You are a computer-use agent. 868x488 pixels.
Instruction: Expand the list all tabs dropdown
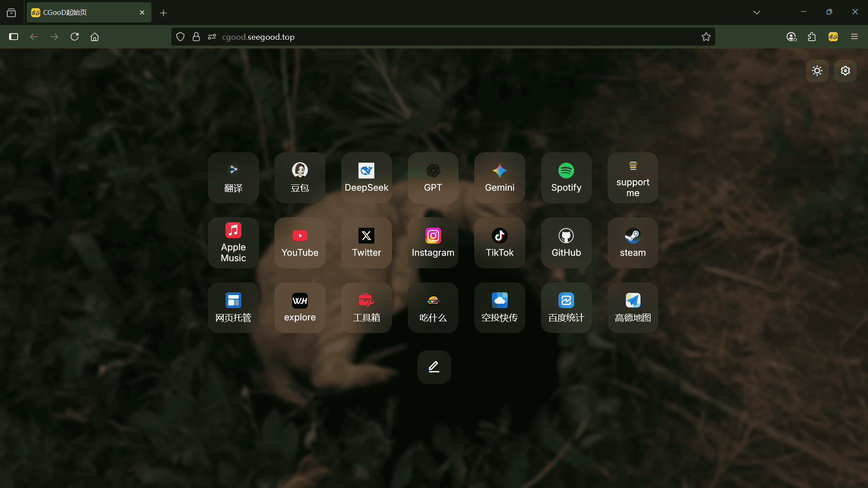tap(757, 12)
